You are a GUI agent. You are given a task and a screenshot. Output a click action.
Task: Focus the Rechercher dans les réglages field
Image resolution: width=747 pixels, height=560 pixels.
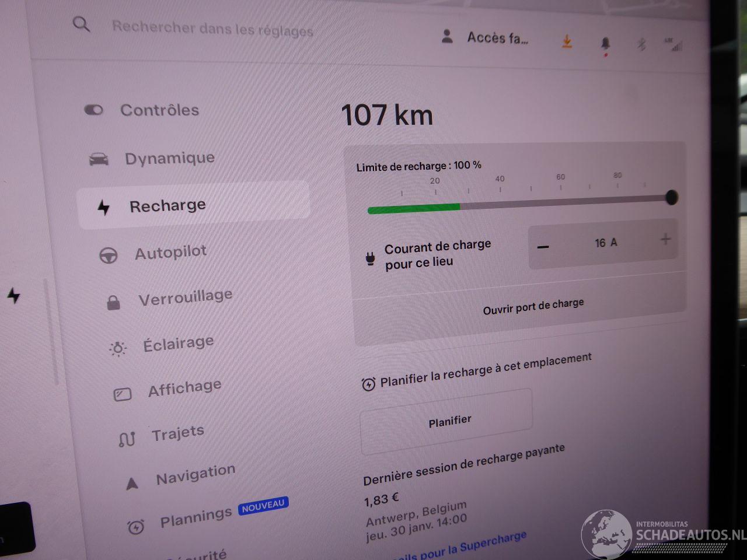point(212,29)
